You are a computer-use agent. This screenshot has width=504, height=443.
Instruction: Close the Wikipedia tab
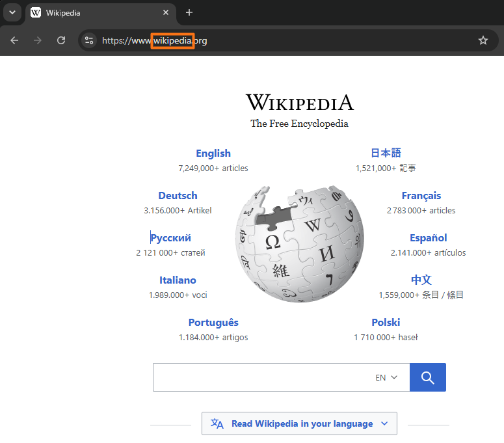coord(166,12)
